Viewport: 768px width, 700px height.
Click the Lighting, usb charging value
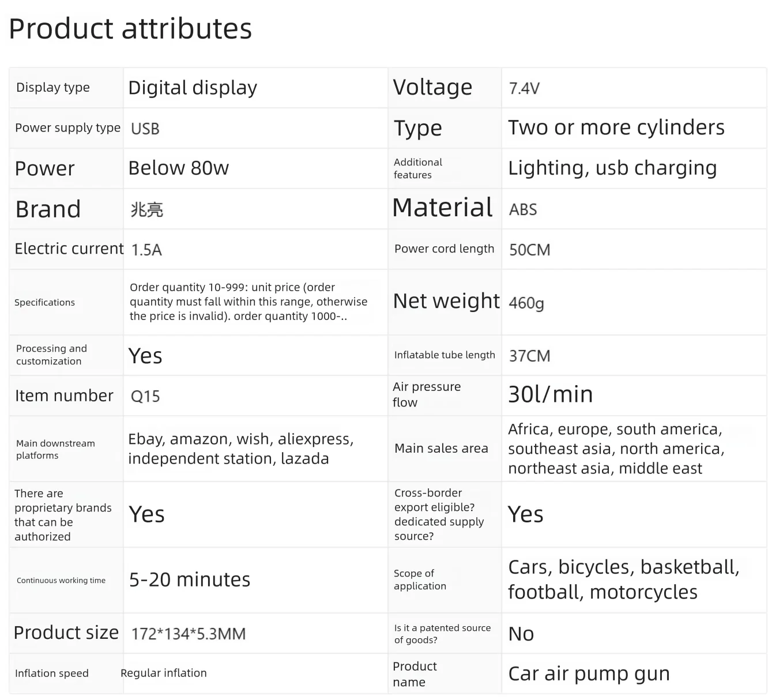point(612,168)
